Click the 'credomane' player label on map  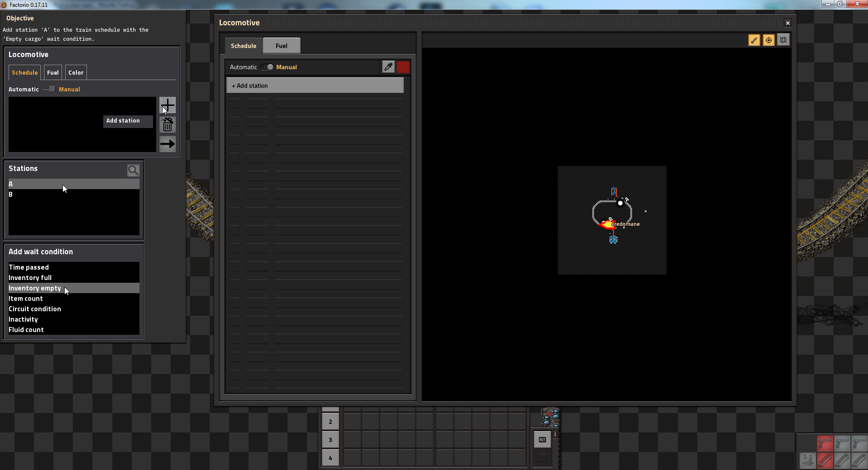click(625, 224)
